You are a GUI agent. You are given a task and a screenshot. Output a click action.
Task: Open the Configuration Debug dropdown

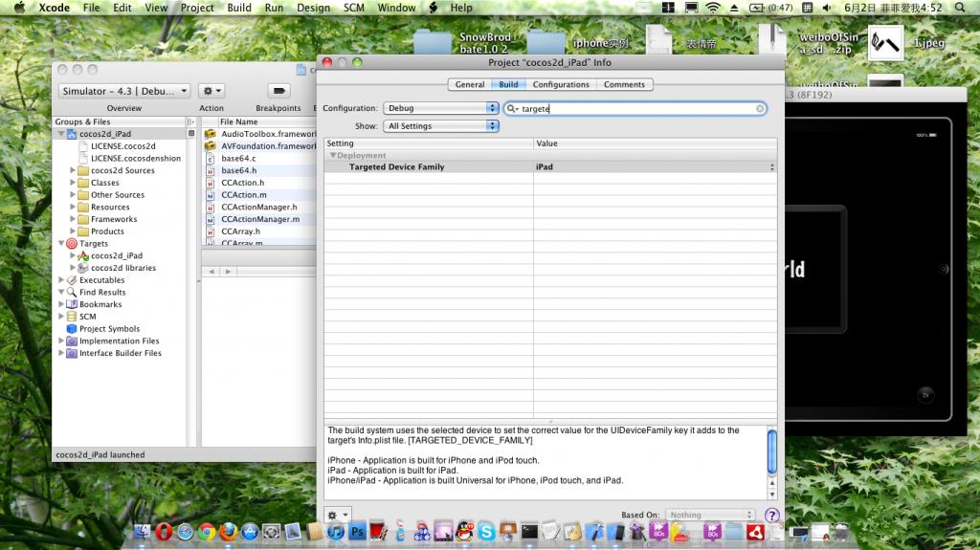[x=440, y=108]
